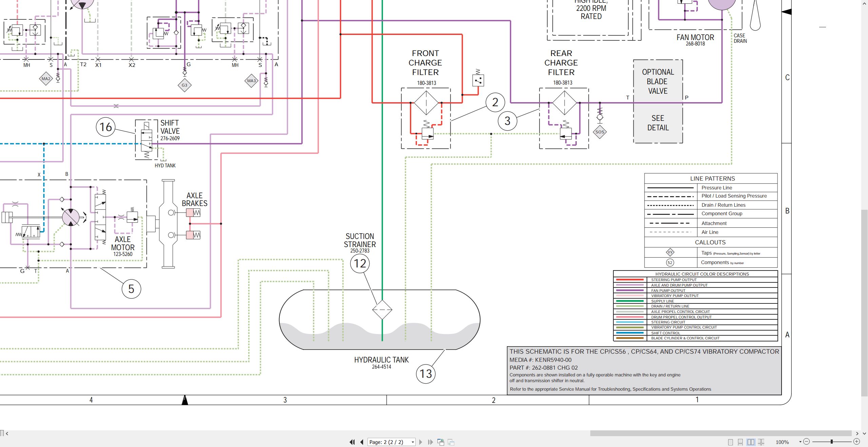Click component callout circle 2
The image size is (868, 447).
[495, 102]
